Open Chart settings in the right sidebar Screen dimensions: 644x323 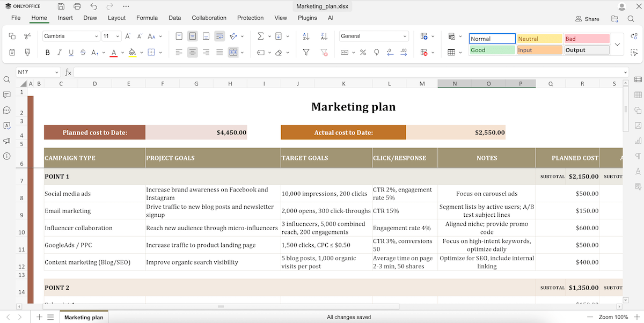click(637, 140)
